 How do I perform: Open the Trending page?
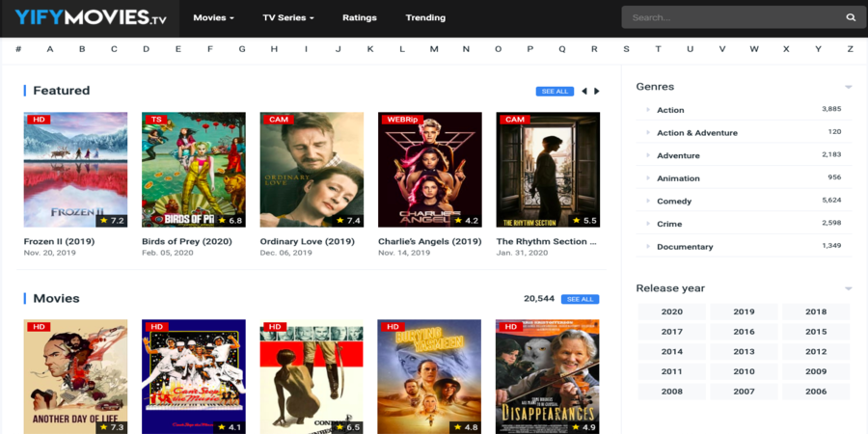tap(425, 17)
